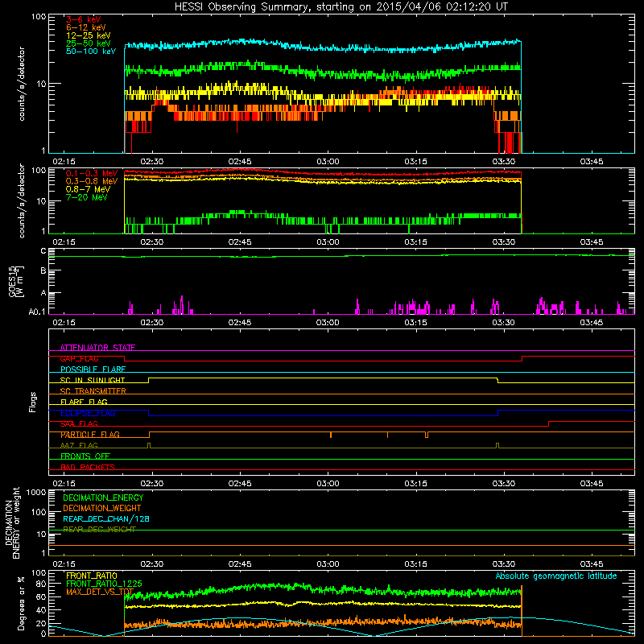This screenshot has width=644, height=644.
Task: Click the 0.3-0.8 MeV legend label
Action: click(x=92, y=181)
